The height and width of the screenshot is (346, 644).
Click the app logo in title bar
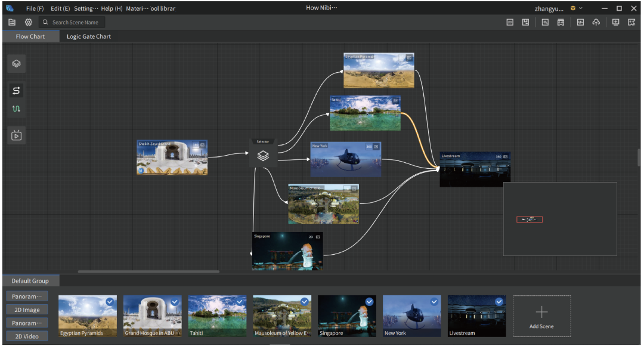click(x=10, y=8)
